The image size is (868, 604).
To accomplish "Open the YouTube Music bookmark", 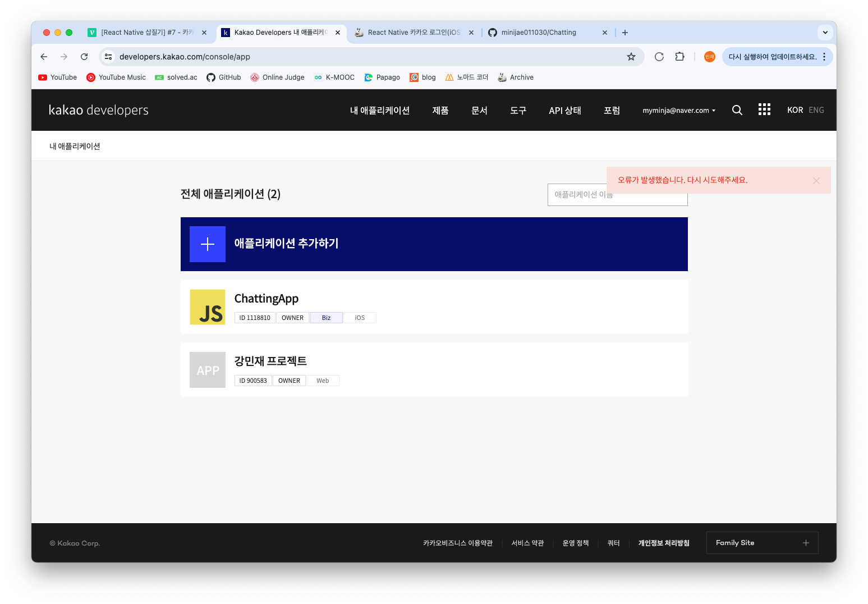I will click(116, 77).
